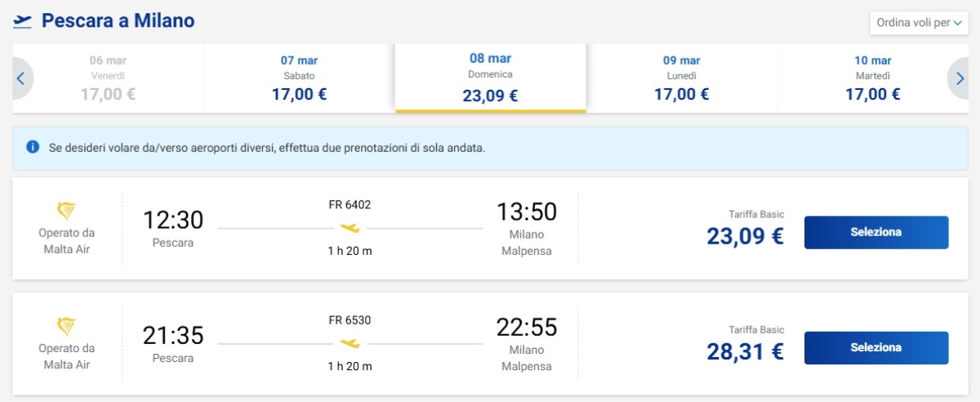Switch to 10 mar Martedì date tab
Screen dimensions: 980x402
872,78
